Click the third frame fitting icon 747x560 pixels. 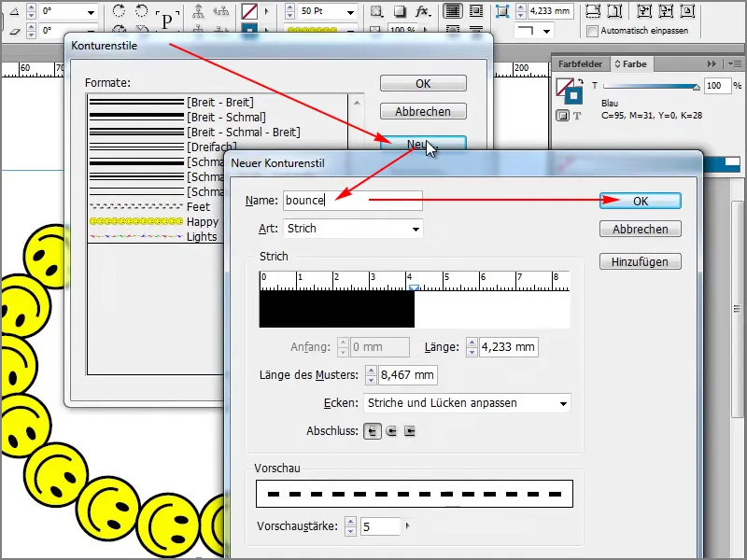[643, 10]
